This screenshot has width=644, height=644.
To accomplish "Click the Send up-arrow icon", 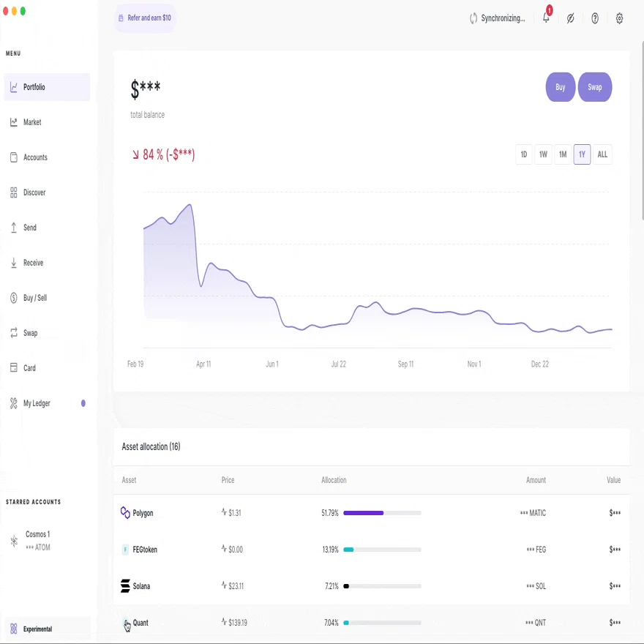I will click(14, 228).
